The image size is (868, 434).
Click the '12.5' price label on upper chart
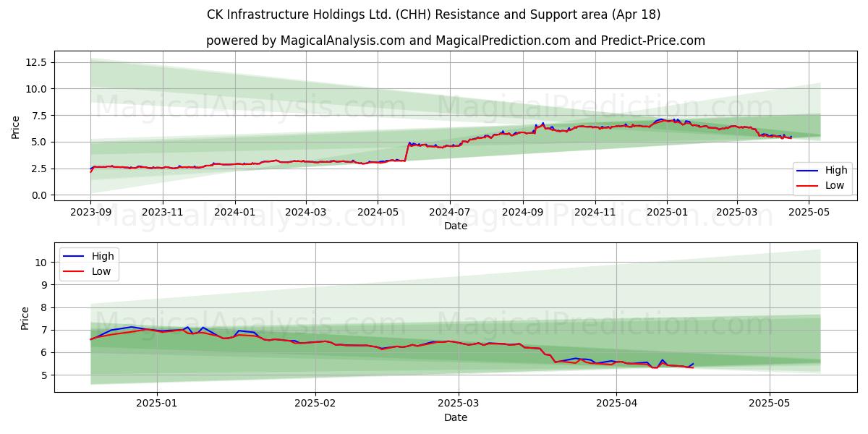37,62
